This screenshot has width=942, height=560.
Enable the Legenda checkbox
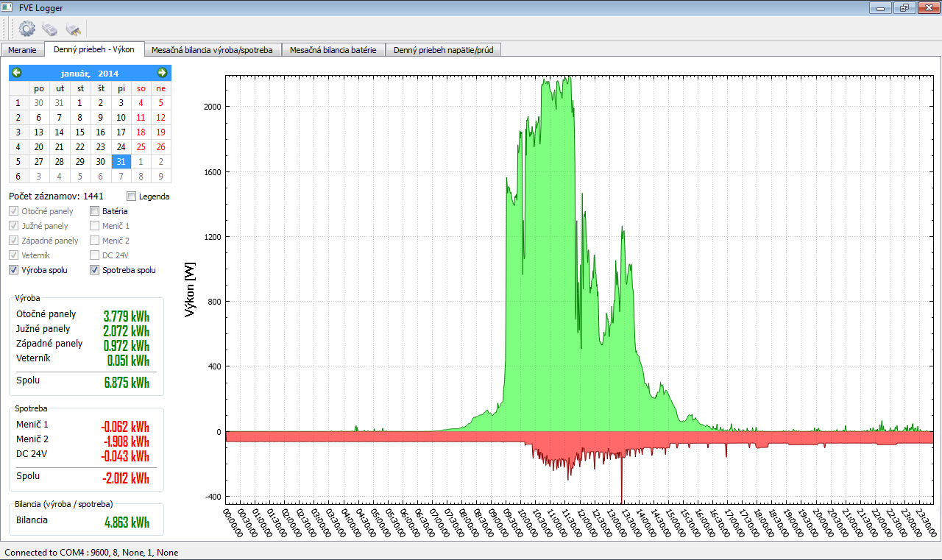coord(132,196)
